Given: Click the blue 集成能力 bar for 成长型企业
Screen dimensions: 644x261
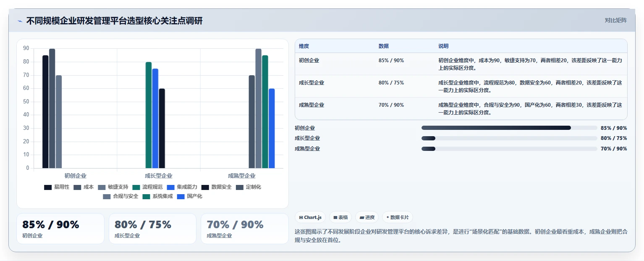Looking at the screenshot, I should [155, 119].
